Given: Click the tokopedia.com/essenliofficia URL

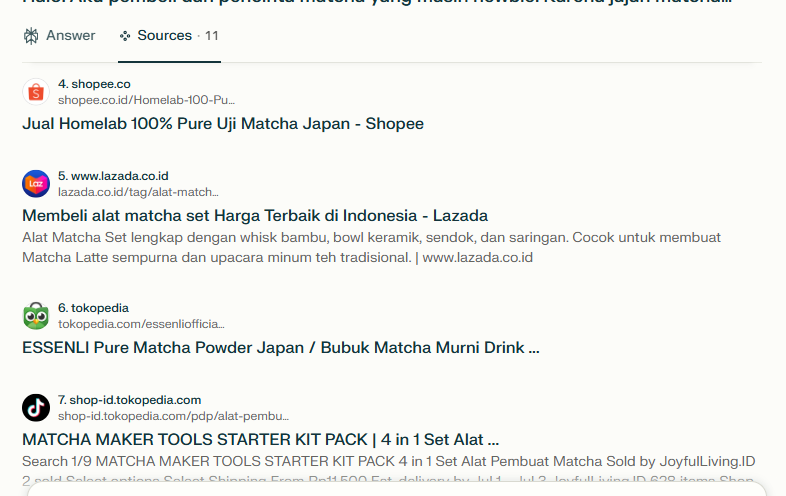Looking at the screenshot, I should pyautogui.click(x=141, y=324).
